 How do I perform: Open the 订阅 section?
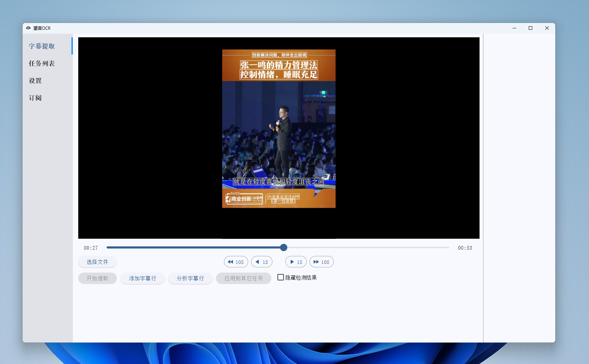click(x=36, y=98)
